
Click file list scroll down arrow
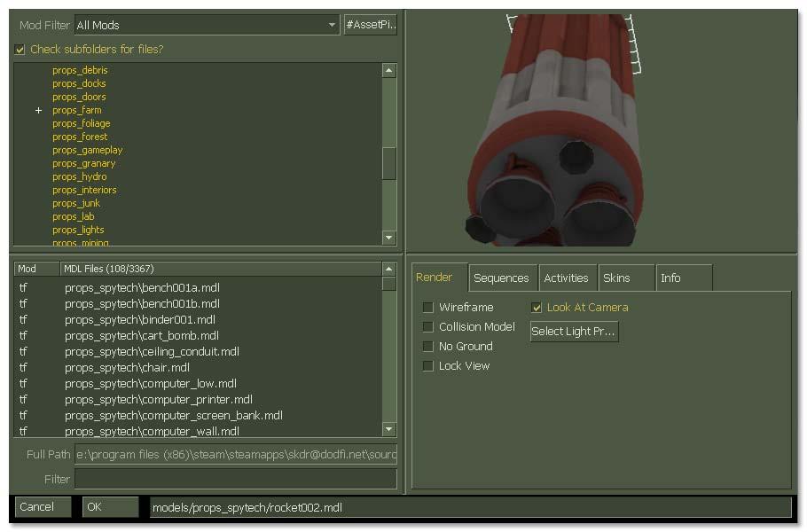point(389,429)
